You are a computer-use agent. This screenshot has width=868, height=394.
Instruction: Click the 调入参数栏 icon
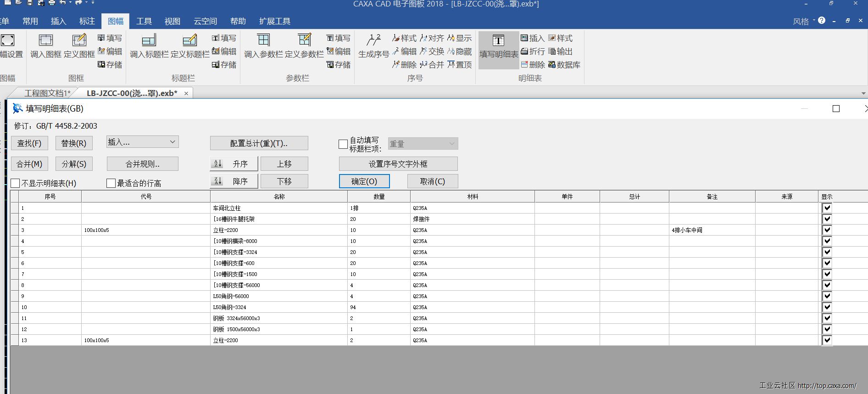pos(263,41)
